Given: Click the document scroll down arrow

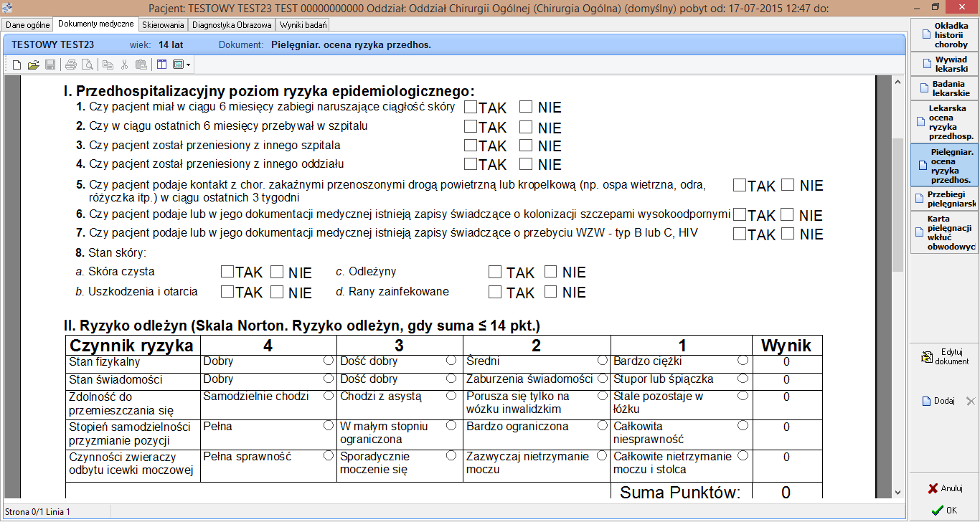Looking at the screenshot, I should (897, 492).
